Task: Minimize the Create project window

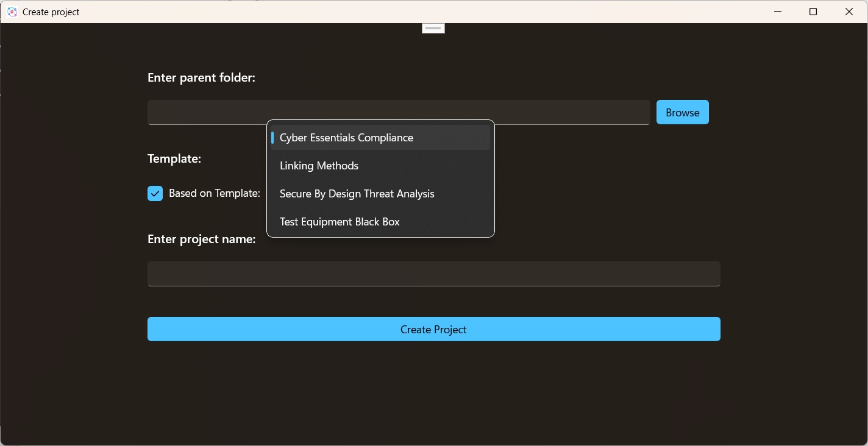Action: [x=778, y=12]
